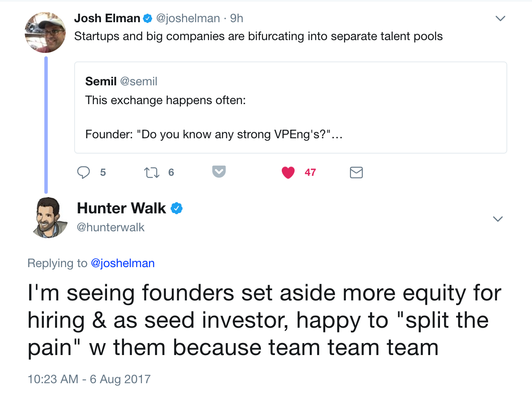Image resolution: width=532 pixels, height=396 pixels.
Task: Click the 47 likes count
Action: pyautogui.click(x=310, y=172)
